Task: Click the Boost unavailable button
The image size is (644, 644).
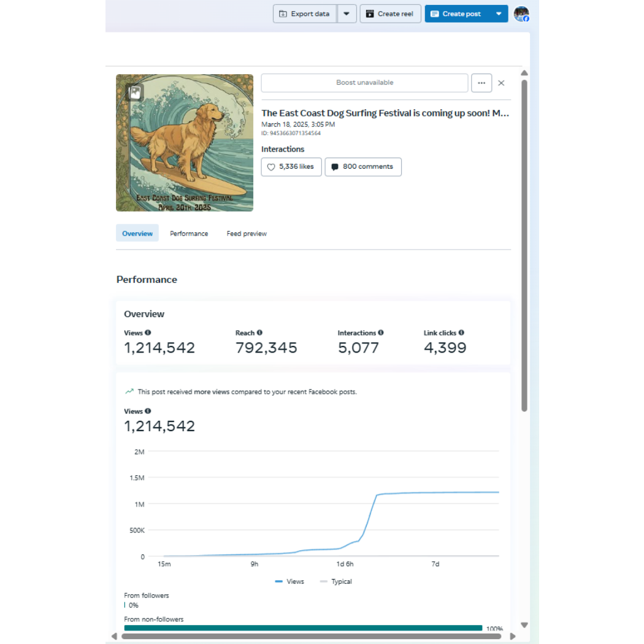Action: [x=365, y=83]
